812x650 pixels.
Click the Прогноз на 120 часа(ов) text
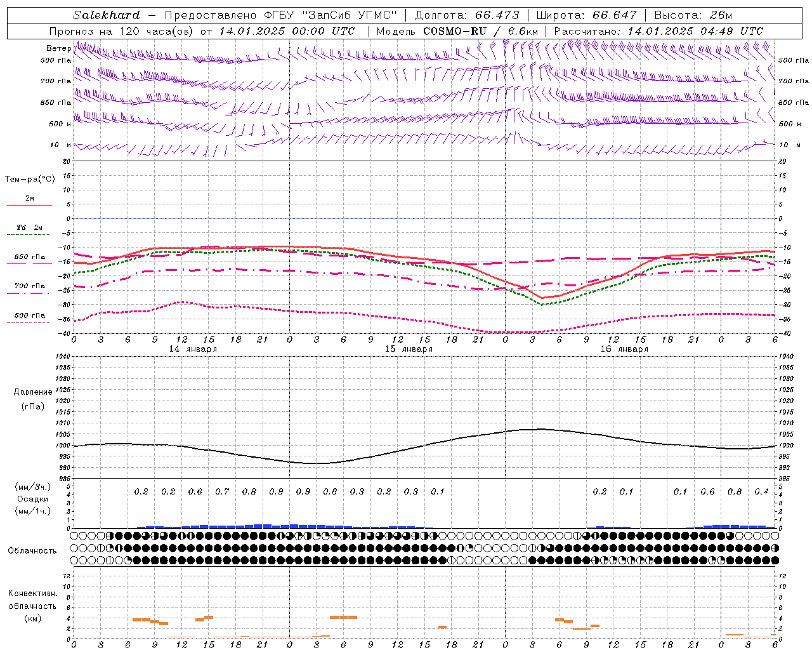[x=122, y=31]
